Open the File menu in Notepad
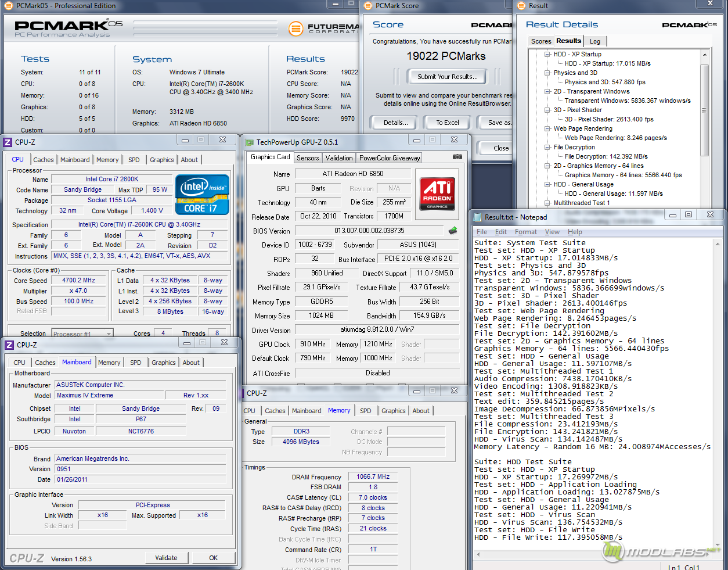The height and width of the screenshot is (570, 728). click(x=482, y=232)
